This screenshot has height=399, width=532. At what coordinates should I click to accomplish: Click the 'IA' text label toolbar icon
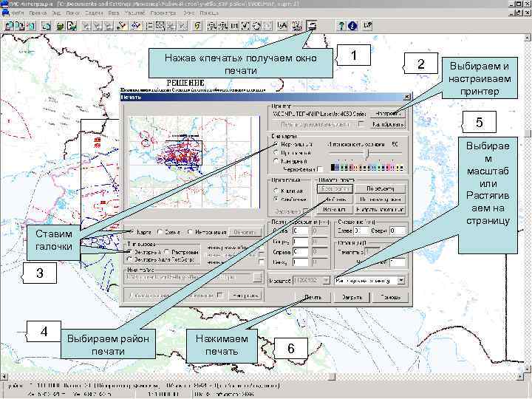(282, 26)
